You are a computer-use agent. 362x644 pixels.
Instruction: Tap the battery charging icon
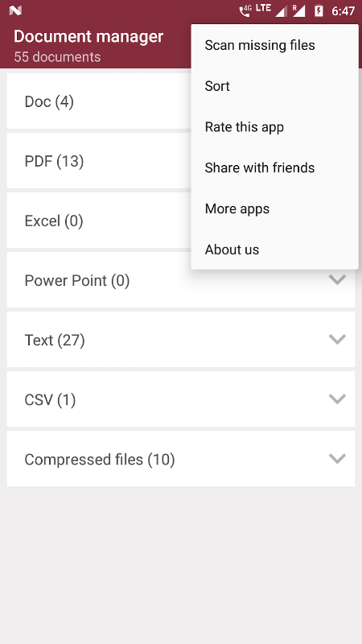[x=319, y=10]
